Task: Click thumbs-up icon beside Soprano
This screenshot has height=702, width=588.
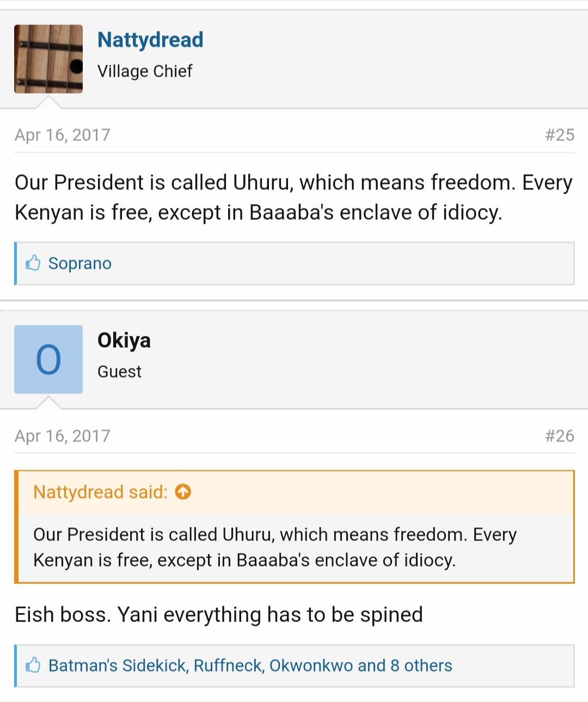Action: (33, 263)
